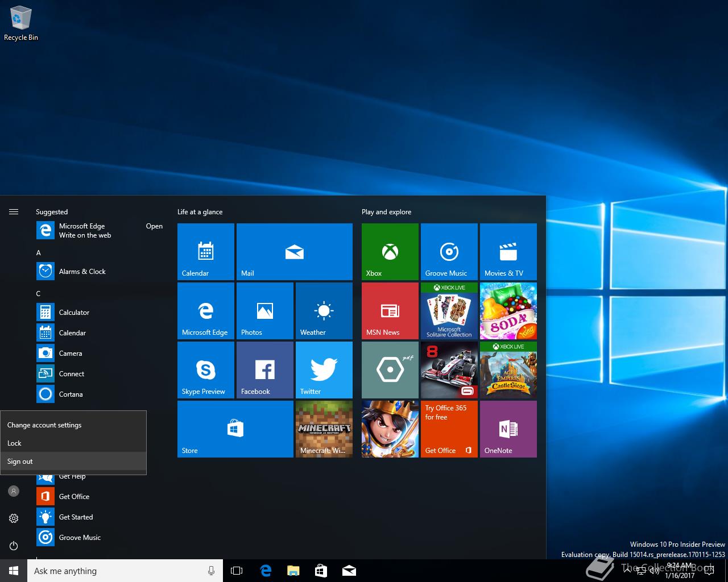Click the Cortana microphone icon
Image resolution: width=728 pixels, height=582 pixels.
pyautogui.click(x=211, y=571)
